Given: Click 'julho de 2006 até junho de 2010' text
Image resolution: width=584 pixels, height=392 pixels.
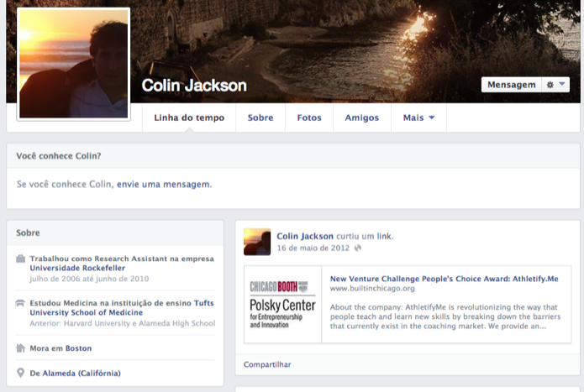Looking at the screenshot, I should click(89, 279).
